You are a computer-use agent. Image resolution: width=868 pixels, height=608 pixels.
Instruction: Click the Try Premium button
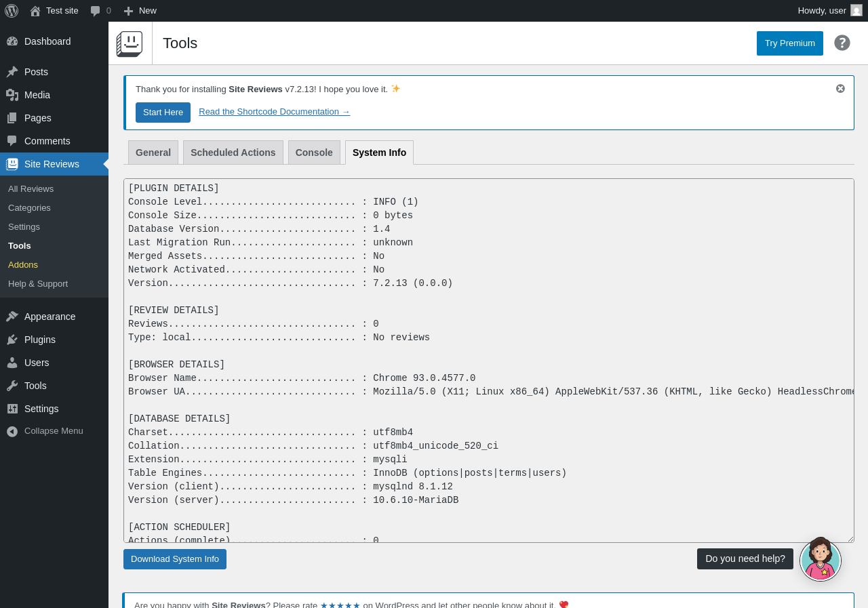tap(790, 43)
